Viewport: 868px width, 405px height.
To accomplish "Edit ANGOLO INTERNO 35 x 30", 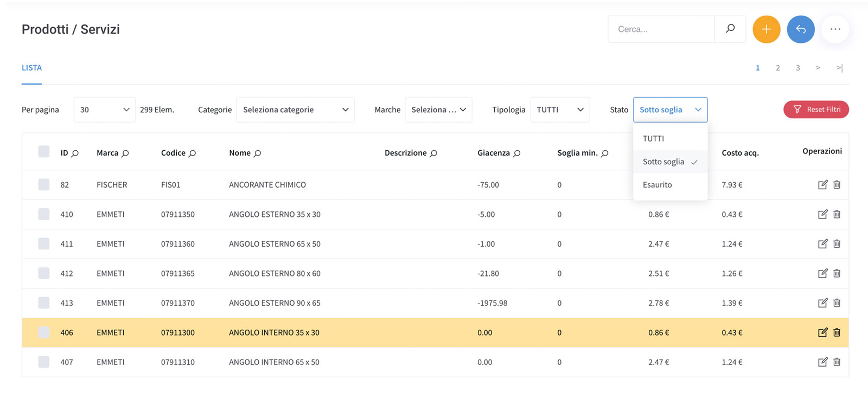I will click(x=822, y=332).
